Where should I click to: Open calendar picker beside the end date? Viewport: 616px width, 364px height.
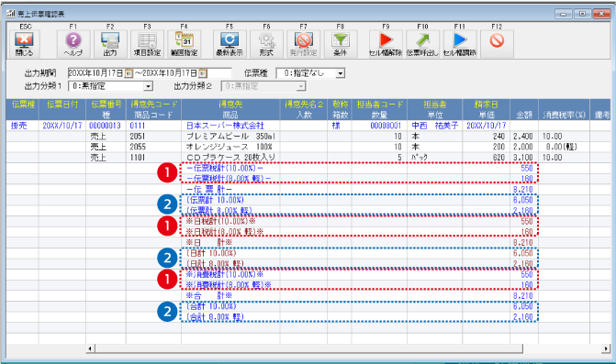click(x=203, y=73)
